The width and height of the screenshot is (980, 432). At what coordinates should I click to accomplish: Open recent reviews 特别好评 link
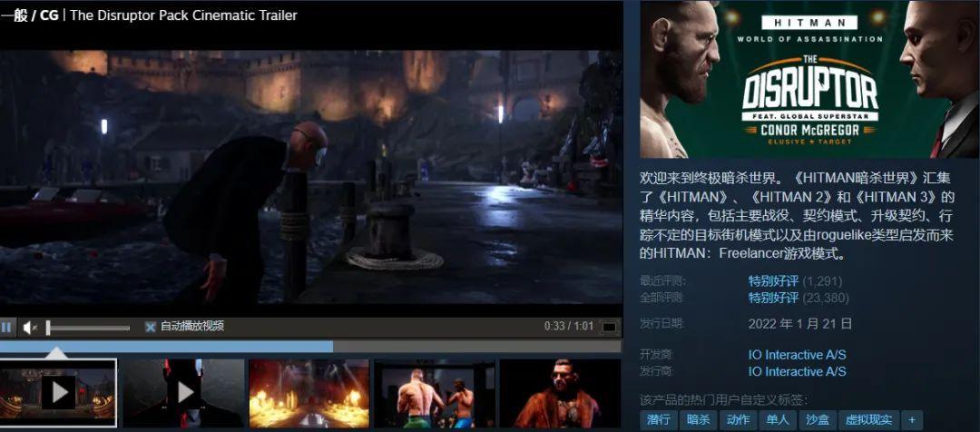click(x=773, y=281)
